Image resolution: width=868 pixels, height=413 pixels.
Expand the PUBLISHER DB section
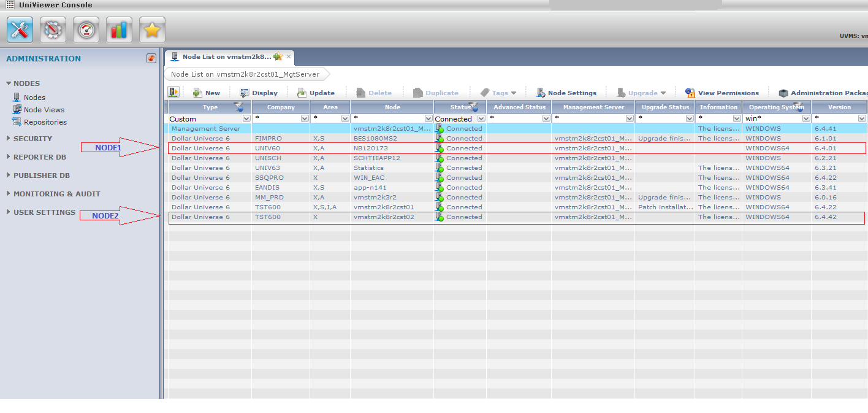(x=9, y=176)
